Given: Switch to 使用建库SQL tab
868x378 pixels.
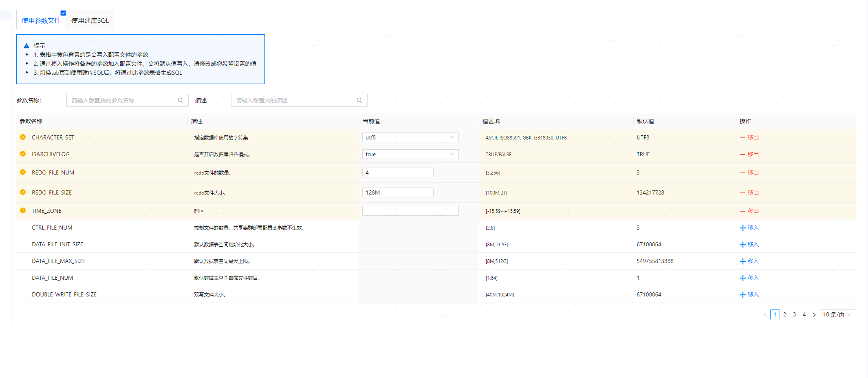Looking at the screenshot, I should click(x=90, y=20).
